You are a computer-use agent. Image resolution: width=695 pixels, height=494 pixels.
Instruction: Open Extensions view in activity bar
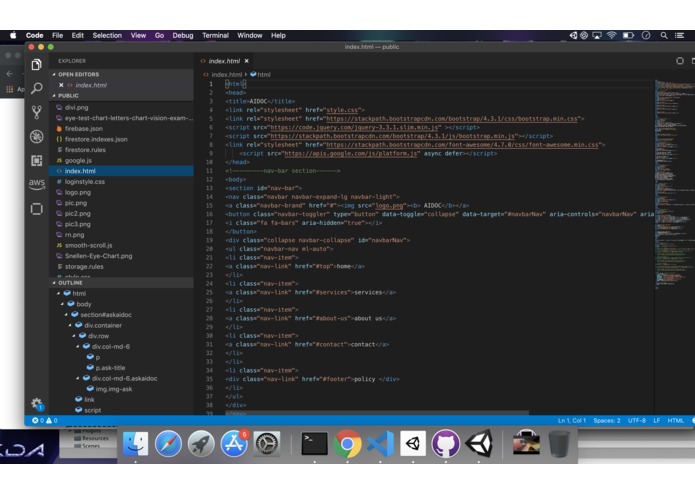click(x=36, y=160)
